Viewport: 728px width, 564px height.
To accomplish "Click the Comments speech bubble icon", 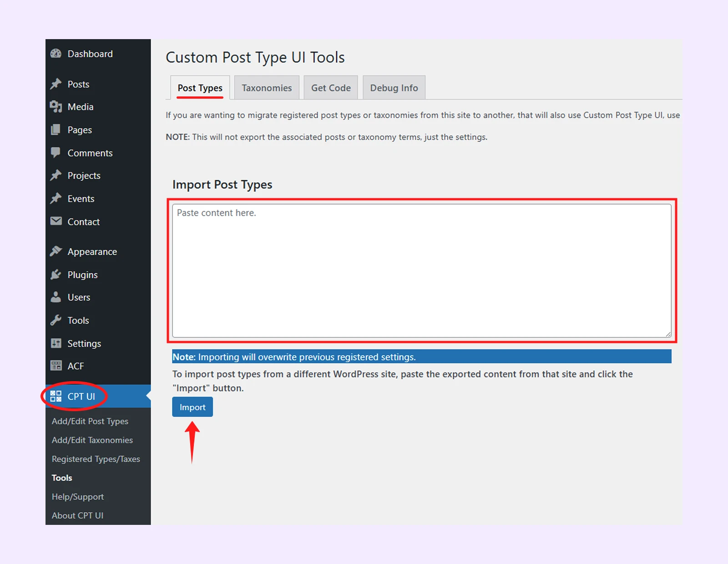I will point(56,153).
